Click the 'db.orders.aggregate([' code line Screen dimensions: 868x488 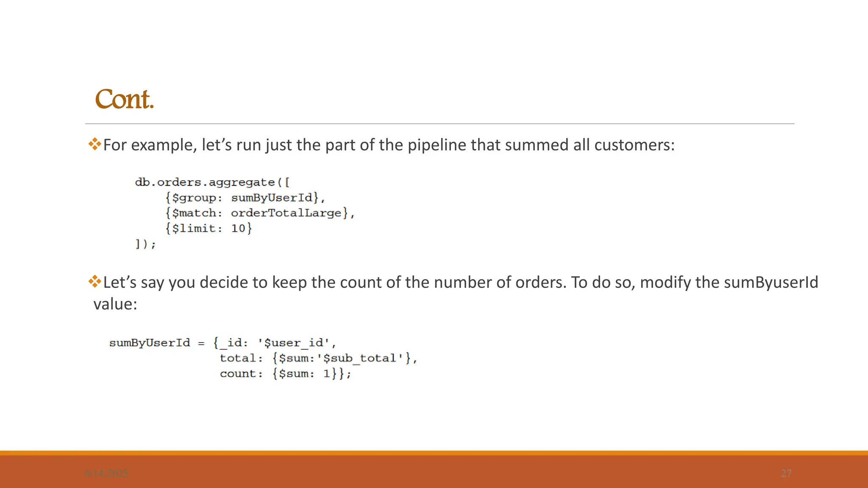tap(212, 183)
